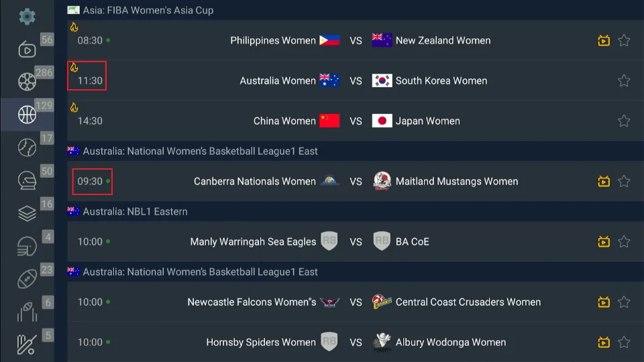644x362 pixels.
Task: Select the rugby ball sport icon
Action: tap(27, 279)
